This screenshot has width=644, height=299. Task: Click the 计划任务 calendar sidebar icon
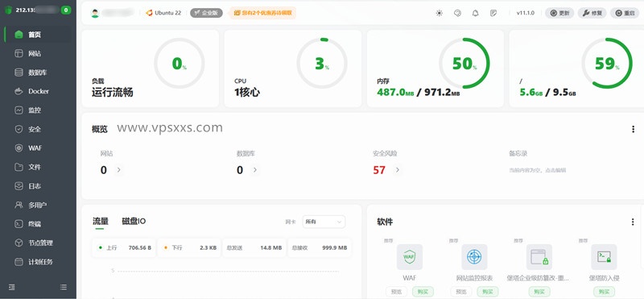pyautogui.click(x=19, y=262)
